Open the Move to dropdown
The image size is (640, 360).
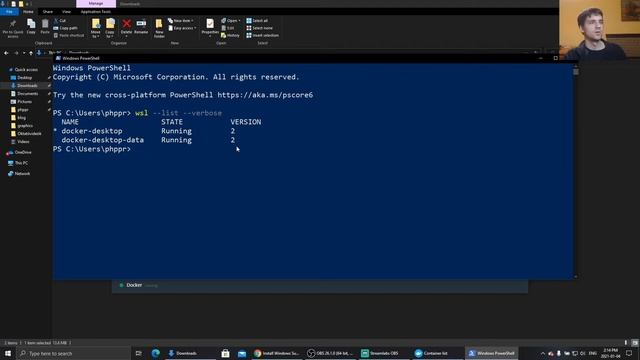pyautogui.click(x=96, y=28)
